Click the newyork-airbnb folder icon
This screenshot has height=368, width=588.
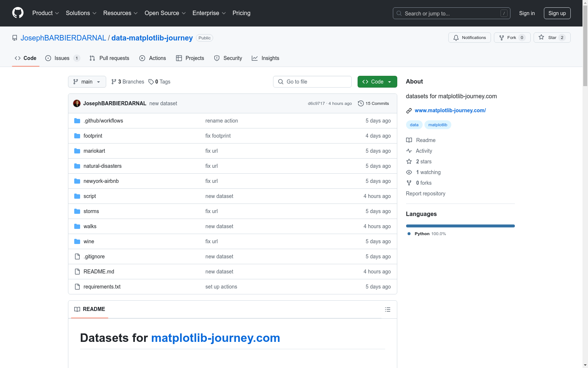(77, 181)
